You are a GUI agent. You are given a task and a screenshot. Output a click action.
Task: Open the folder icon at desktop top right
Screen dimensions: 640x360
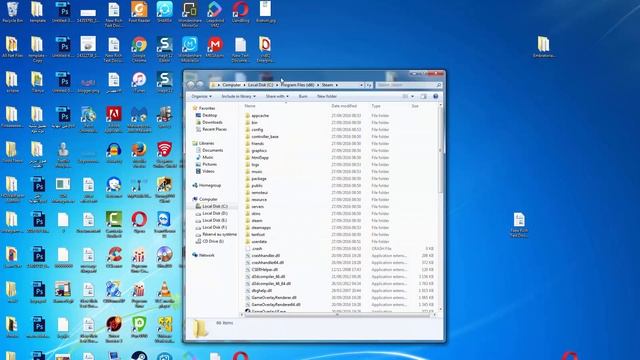(x=544, y=47)
